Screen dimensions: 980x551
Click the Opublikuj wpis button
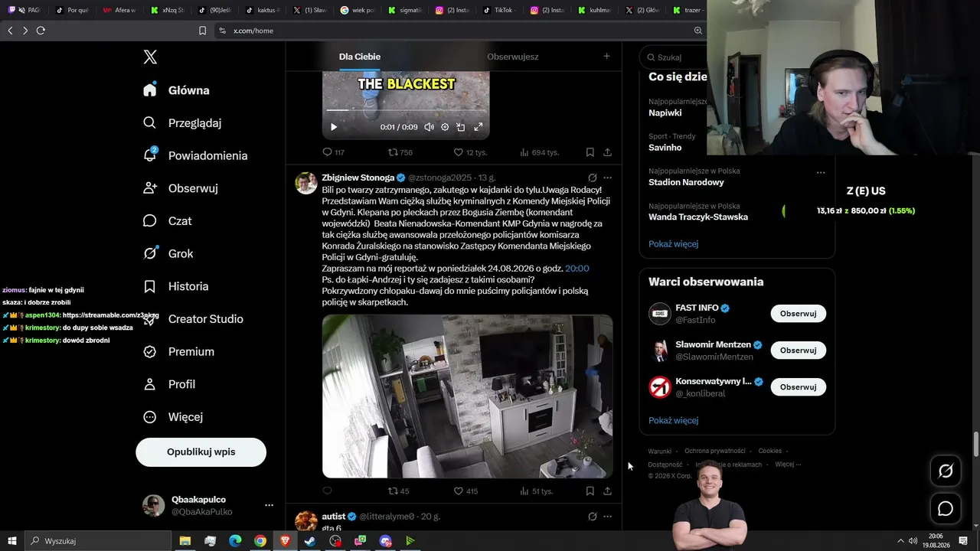[x=201, y=452]
